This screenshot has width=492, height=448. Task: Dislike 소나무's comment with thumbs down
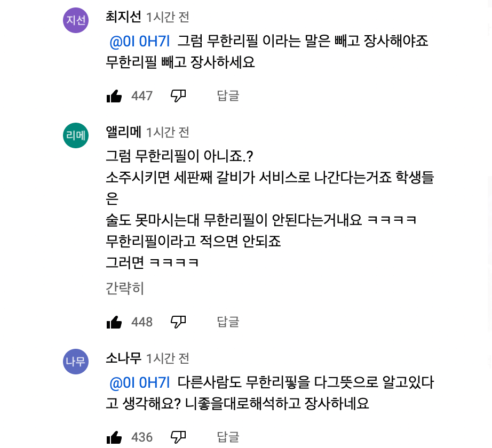coord(178,437)
